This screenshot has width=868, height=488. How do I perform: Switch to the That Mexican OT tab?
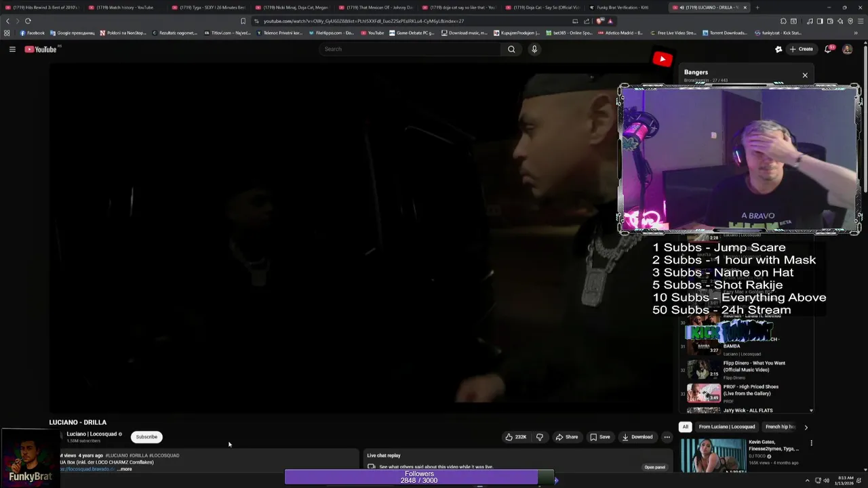(376, 7)
